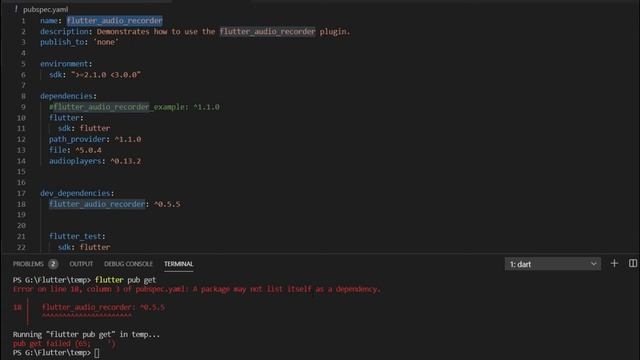Click 'dev_dependencies:' on line 17

click(x=77, y=193)
